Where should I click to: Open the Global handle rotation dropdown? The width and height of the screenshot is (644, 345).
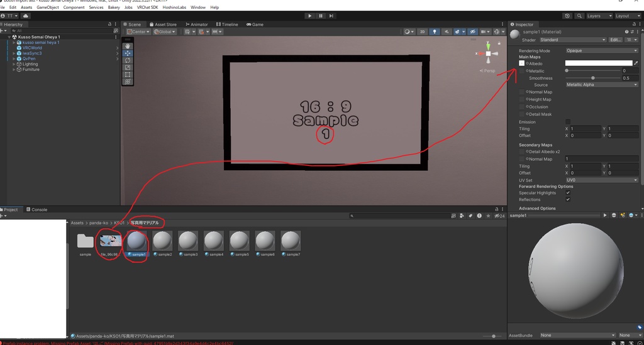click(x=165, y=31)
